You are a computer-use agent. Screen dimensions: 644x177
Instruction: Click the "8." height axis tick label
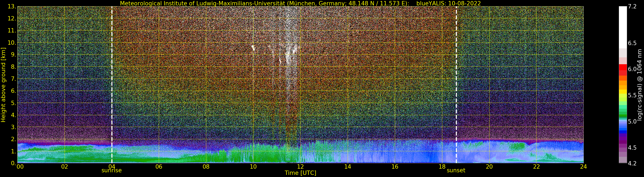(14, 67)
